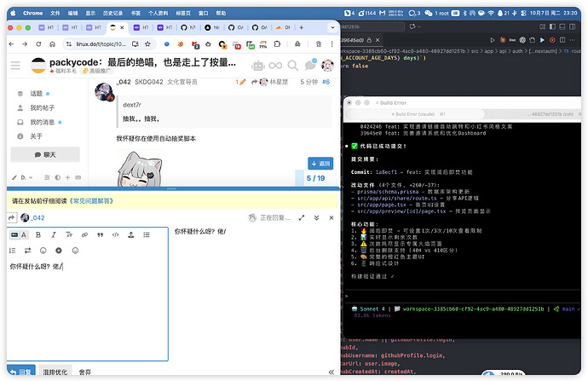Screen dimensions: 588x381
Task: Toggle bold formatting in reply editor
Action: [x=38, y=234]
